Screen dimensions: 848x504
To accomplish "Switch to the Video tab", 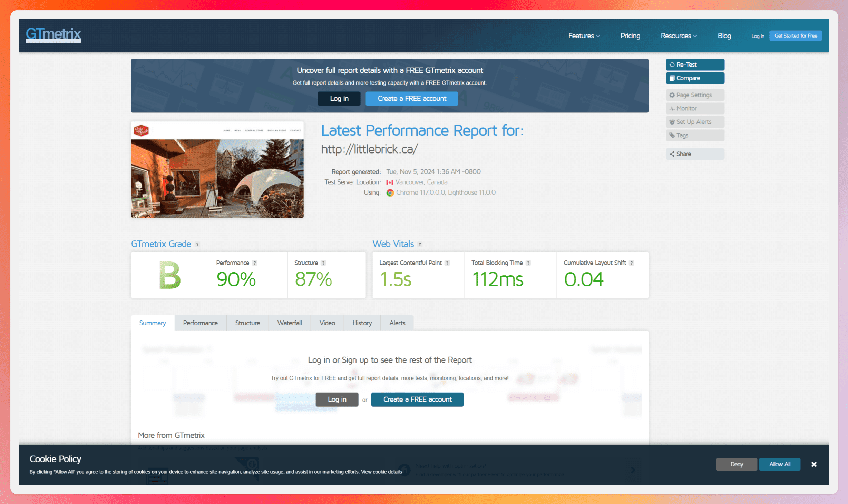I will (x=327, y=323).
